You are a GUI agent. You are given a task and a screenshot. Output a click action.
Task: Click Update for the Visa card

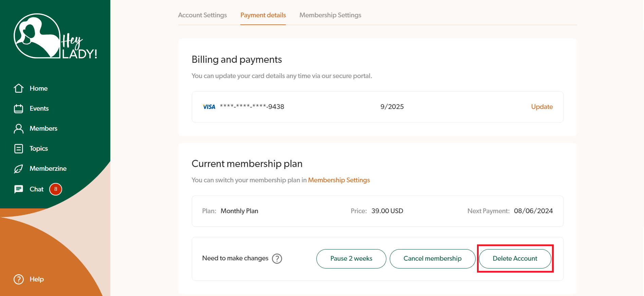(542, 107)
